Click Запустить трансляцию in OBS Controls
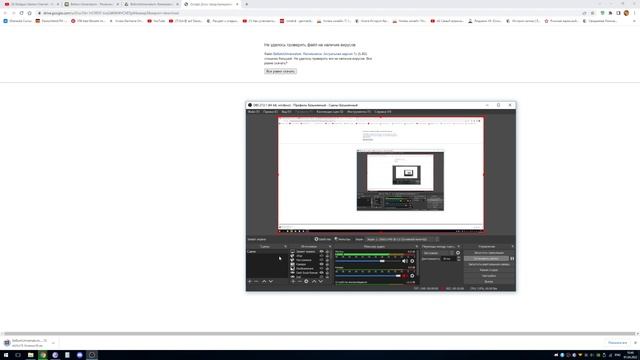 (x=489, y=253)
